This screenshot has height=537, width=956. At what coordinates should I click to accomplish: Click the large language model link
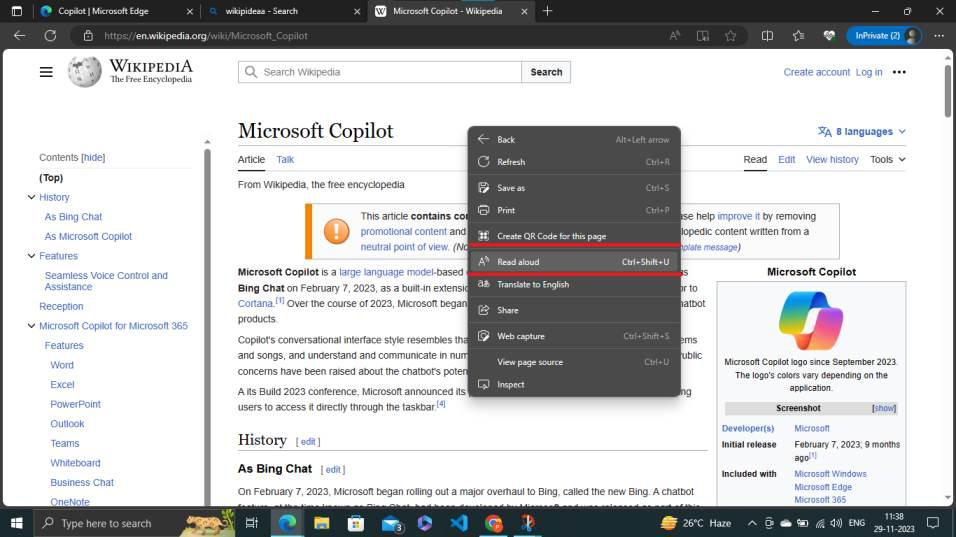(x=387, y=272)
